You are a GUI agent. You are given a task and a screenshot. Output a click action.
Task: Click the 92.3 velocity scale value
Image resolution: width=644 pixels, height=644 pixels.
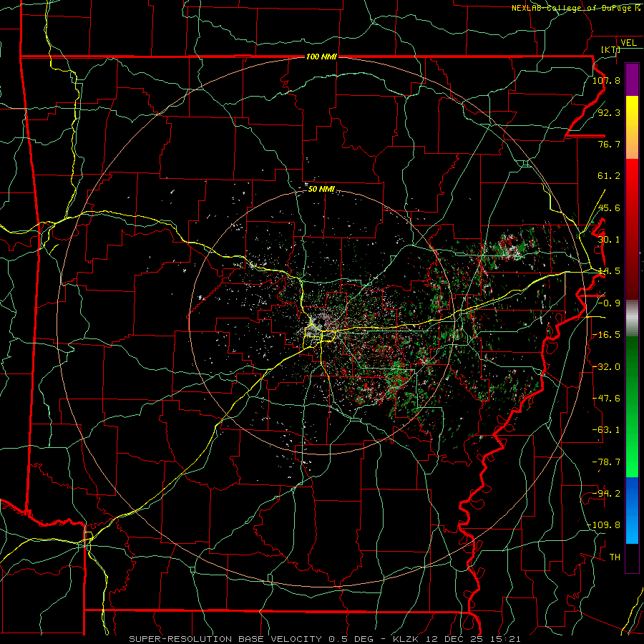pos(609,112)
